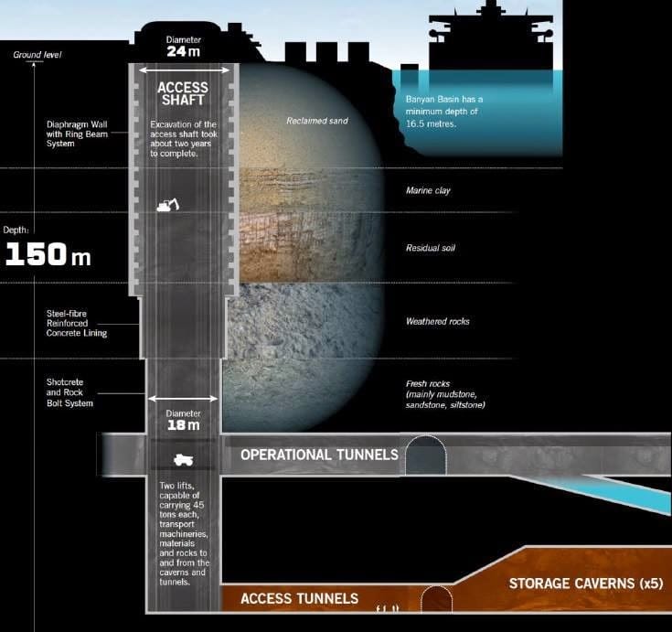This screenshot has width=672, height=632.
Task: Click the tiny people figures in access tunnels
Action: tap(387, 607)
